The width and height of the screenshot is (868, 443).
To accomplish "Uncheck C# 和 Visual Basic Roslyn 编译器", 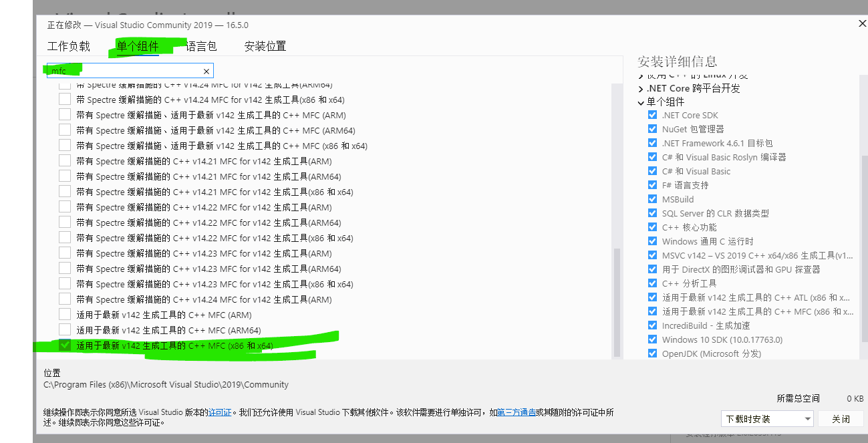I will [652, 157].
